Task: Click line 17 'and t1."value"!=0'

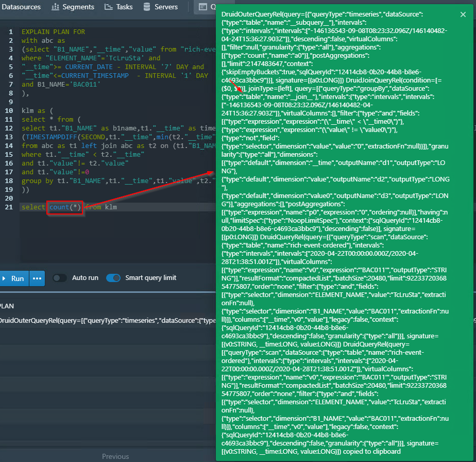Action: pyautogui.click(x=55, y=172)
